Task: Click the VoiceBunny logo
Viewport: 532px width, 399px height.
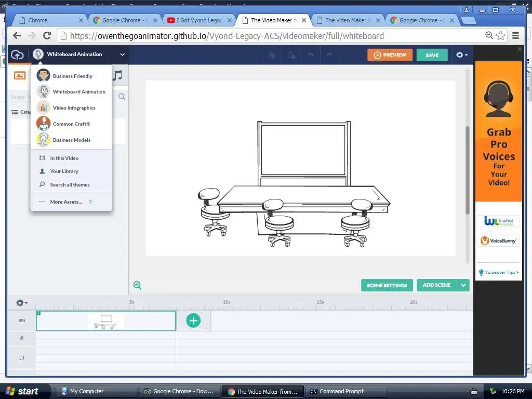Action: 498,241
